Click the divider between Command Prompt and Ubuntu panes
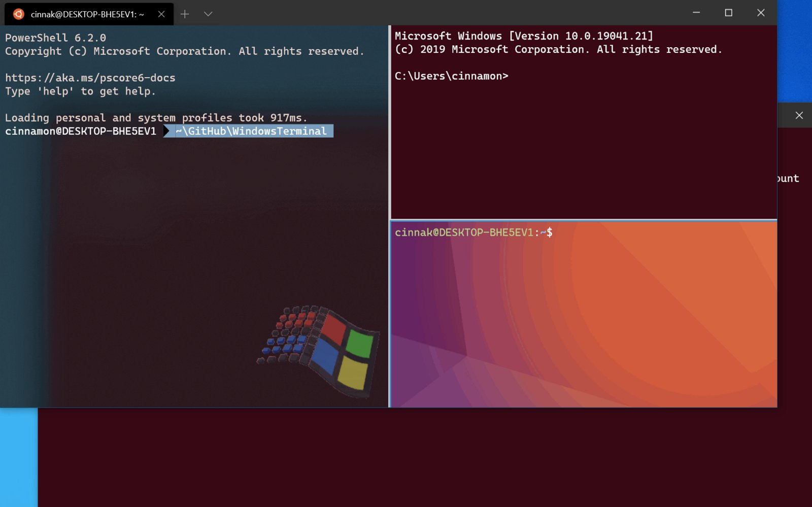This screenshot has height=507, width=812. click(x=584, y=220)
